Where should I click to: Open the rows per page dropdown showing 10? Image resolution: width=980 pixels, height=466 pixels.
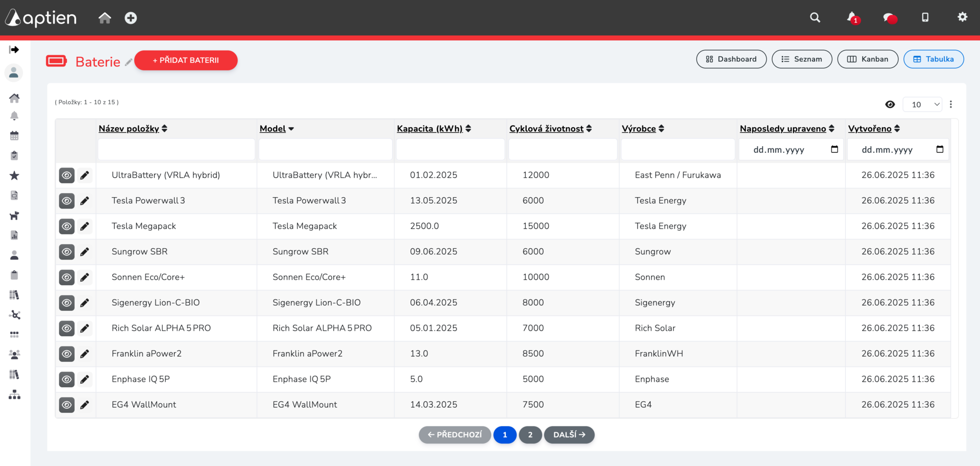pos(922,104)
